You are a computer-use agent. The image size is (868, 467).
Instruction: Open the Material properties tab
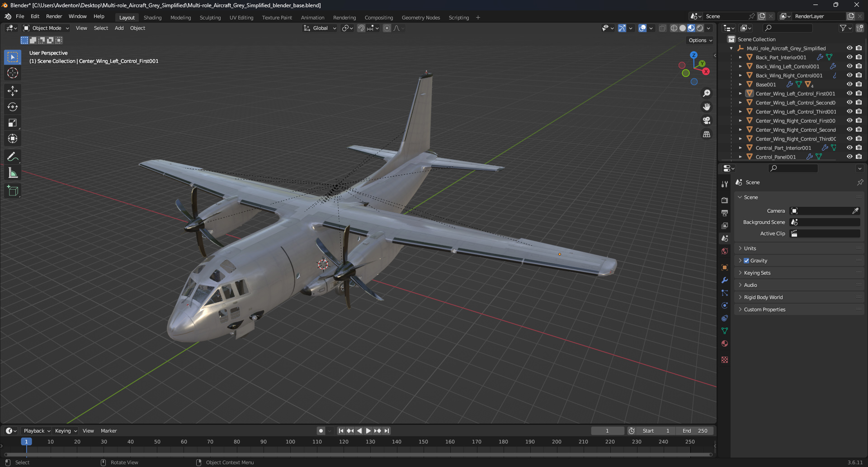[x=725, y=343]
